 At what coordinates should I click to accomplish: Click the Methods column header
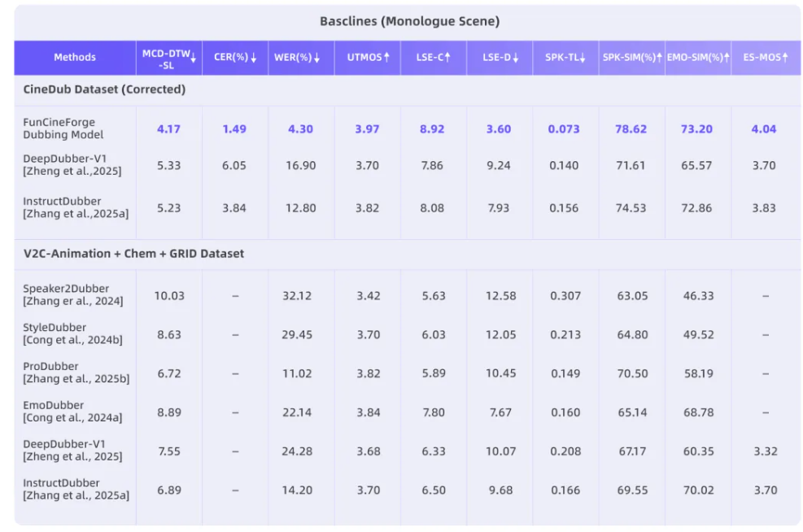coord(75,58)
